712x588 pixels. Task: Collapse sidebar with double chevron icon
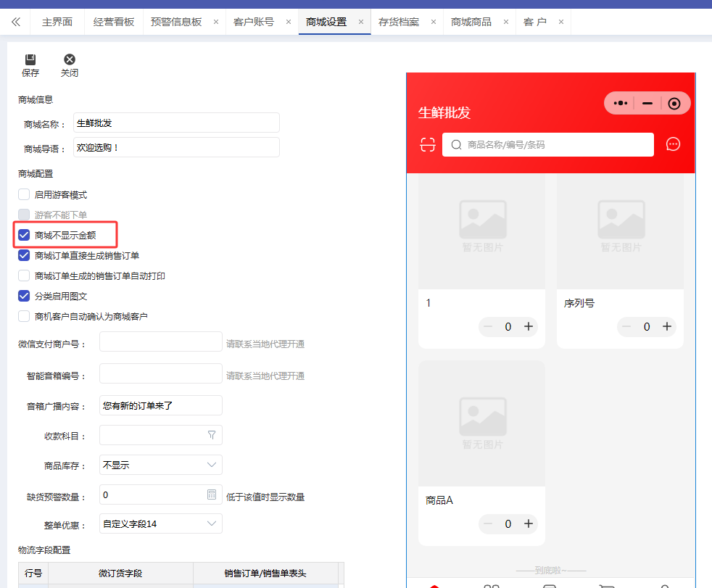click(16, 22)
